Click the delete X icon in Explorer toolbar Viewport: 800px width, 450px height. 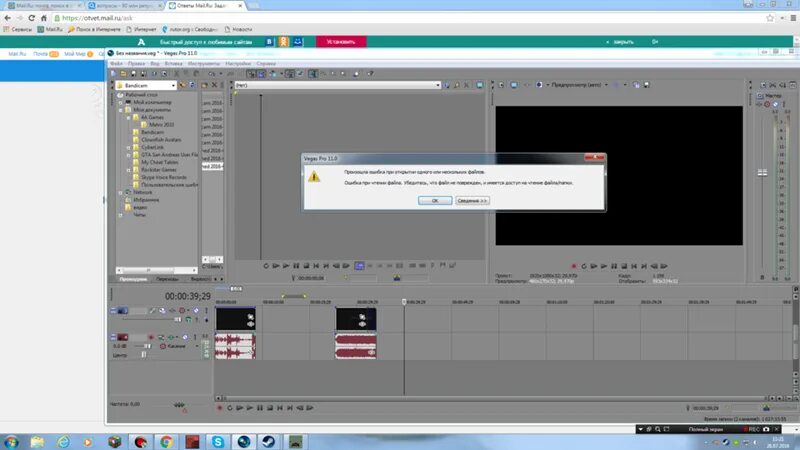pyautogui.click(x=214, y=85)
